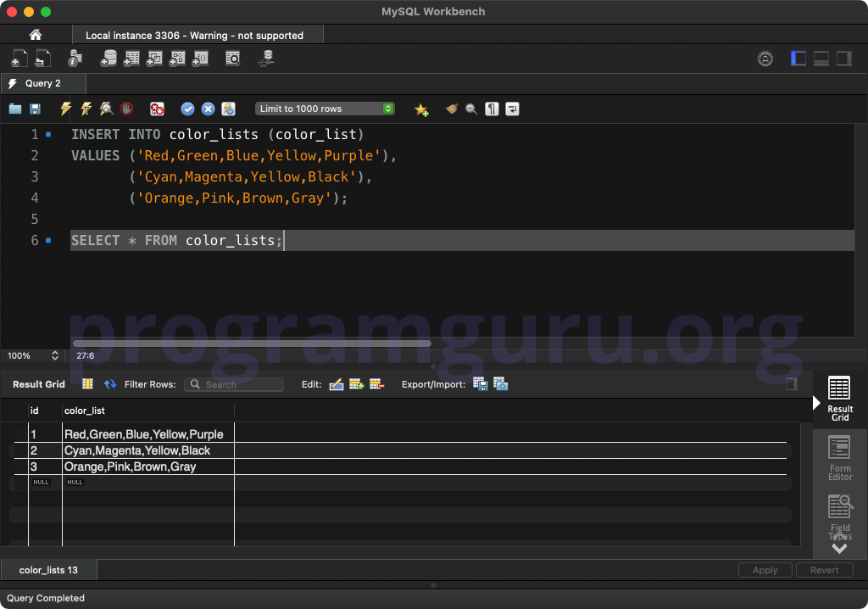Image resolution: width=868 pixels, height=609 pixels.
Task: Toggle continue on error option
Action: [x=157, y=109]
